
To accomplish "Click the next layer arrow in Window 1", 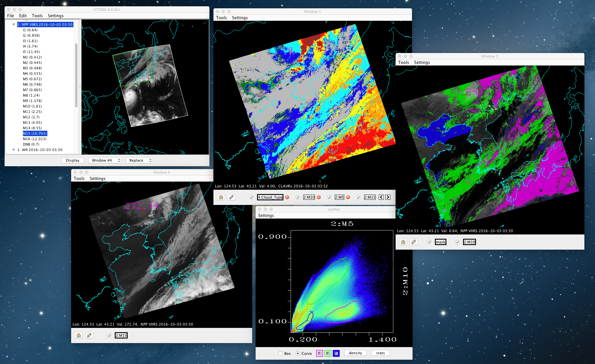I will pos(388,197).
